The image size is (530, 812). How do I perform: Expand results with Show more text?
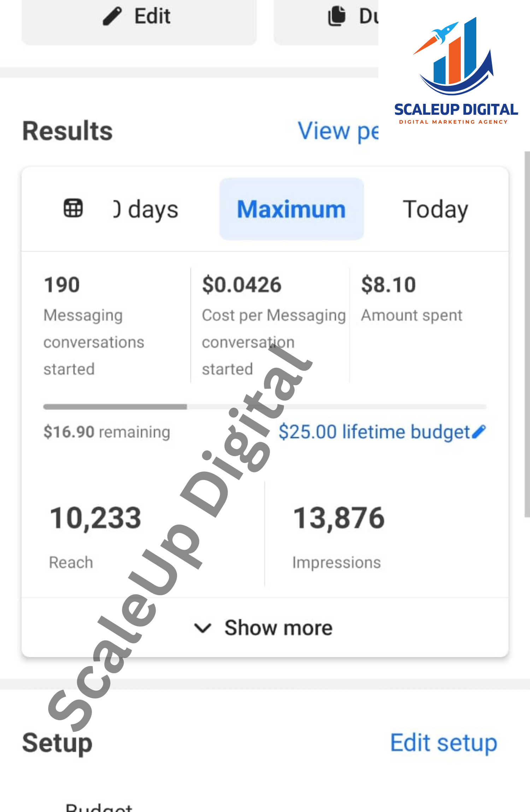(278, 628)
